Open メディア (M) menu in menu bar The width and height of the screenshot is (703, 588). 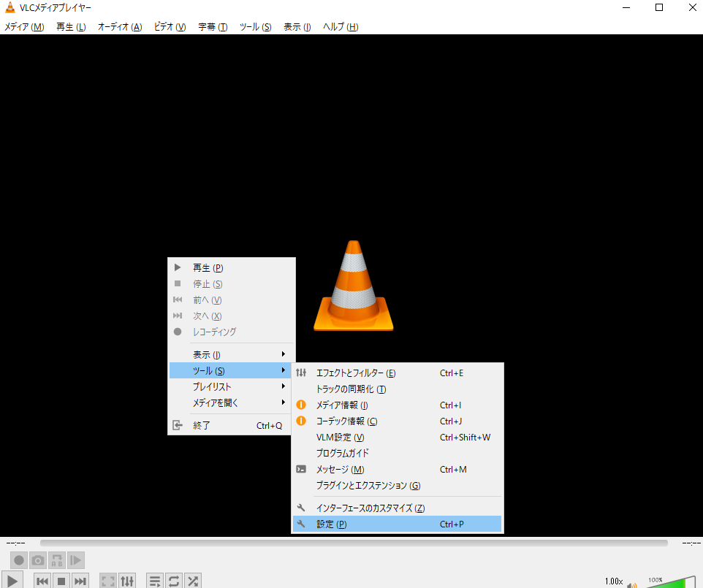click(x=24, y=27)
